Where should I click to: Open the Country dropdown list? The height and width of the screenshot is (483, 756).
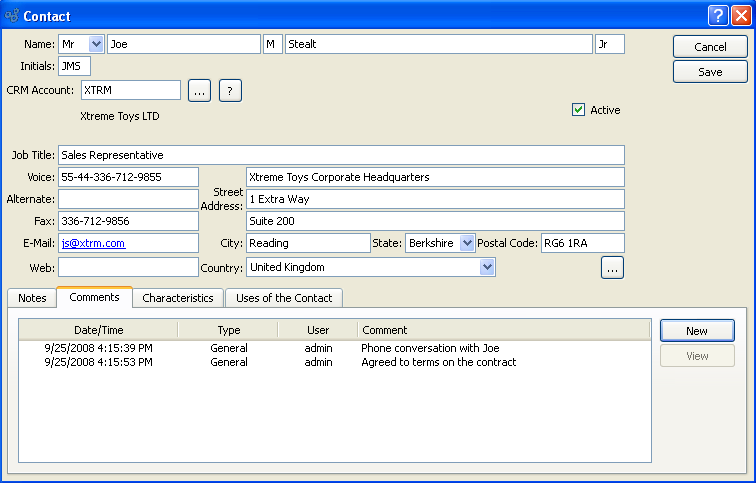pos(487,267)
